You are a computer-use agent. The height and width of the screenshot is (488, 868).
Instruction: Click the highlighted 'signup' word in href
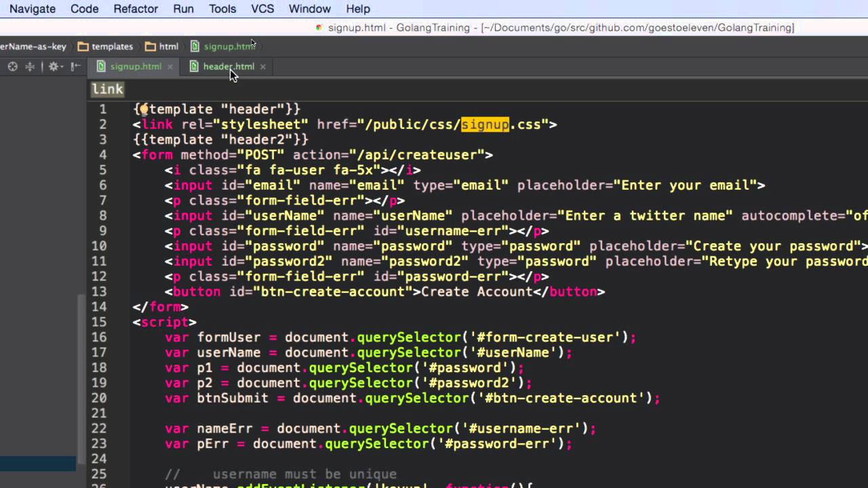pyautogui.click(x=485, y=125)
